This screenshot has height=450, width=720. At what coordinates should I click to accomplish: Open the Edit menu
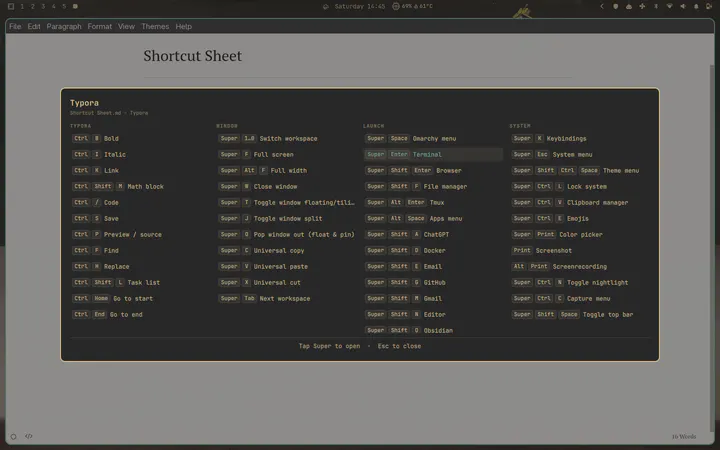[34, 27]
